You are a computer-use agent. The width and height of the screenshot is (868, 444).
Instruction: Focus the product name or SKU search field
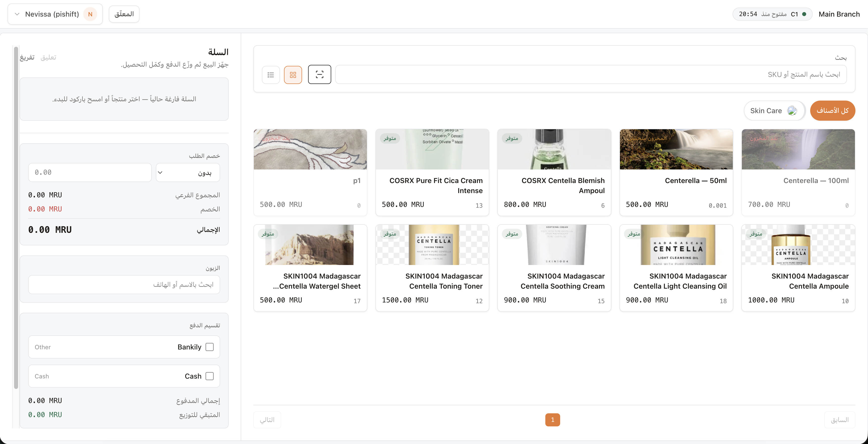[x=591, y=74]
